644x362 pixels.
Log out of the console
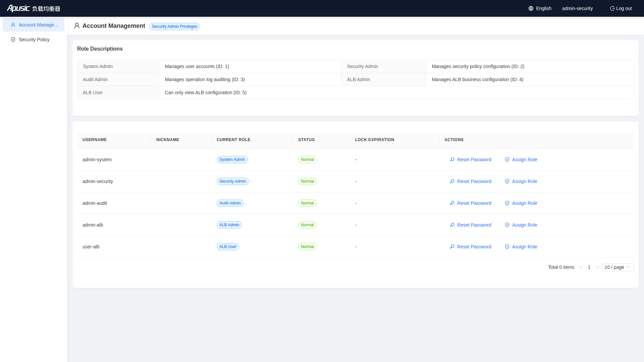tap(621, 8)
